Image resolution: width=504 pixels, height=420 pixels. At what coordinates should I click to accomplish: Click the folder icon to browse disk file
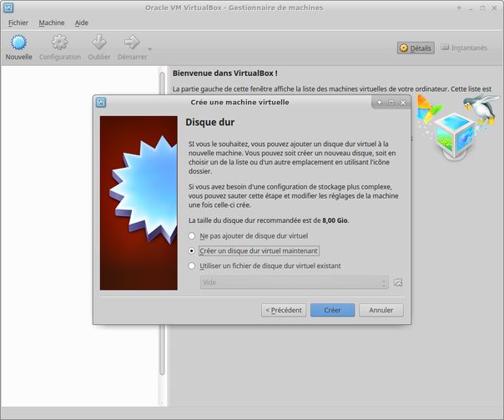tap(398, 282)
